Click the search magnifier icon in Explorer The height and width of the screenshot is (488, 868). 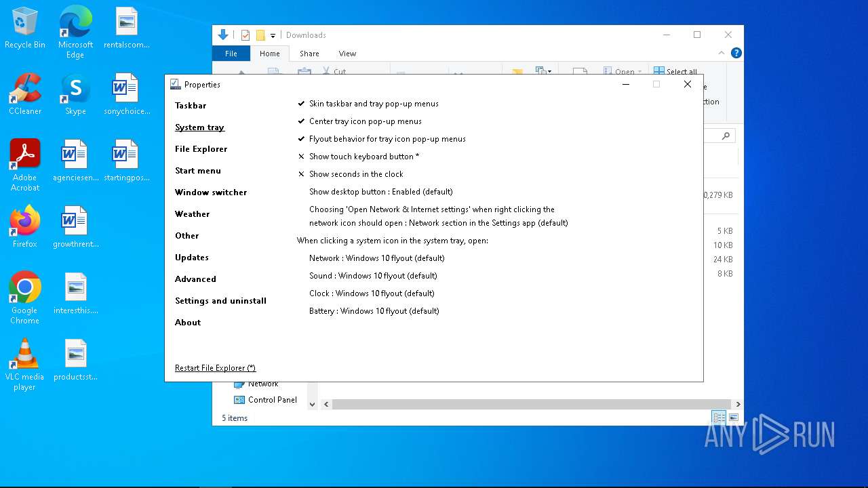pyautogui.click(x=726, y=136)
